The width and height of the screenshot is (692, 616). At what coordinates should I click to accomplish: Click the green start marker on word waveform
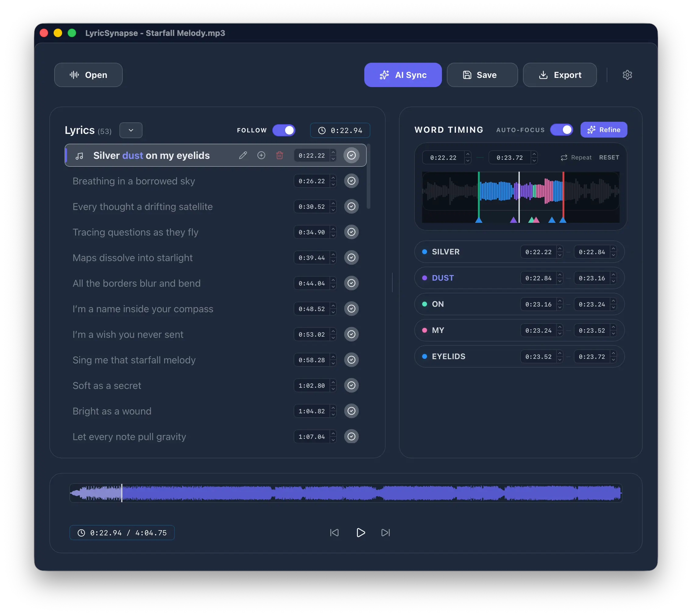pyautogui.click(x=478, y=197)
